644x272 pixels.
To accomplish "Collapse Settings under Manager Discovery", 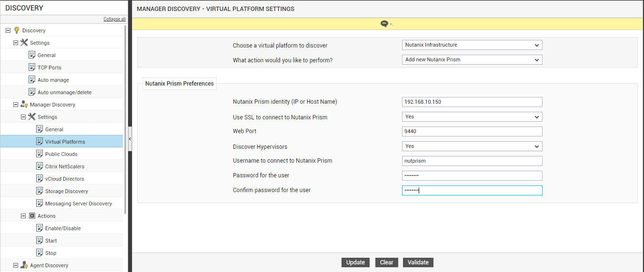I will 23,117.
